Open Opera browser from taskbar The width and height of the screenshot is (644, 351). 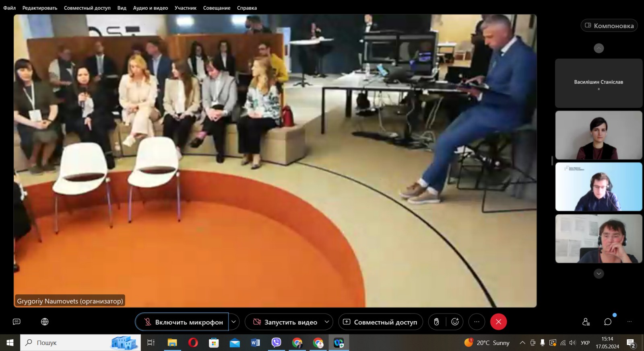pos(193,343)
